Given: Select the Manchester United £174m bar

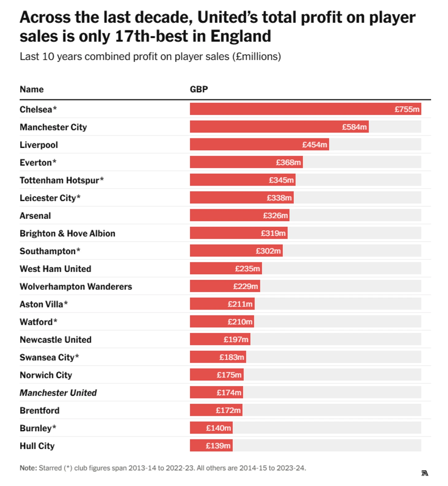Looking at the screenshot, I should [216, 392].
